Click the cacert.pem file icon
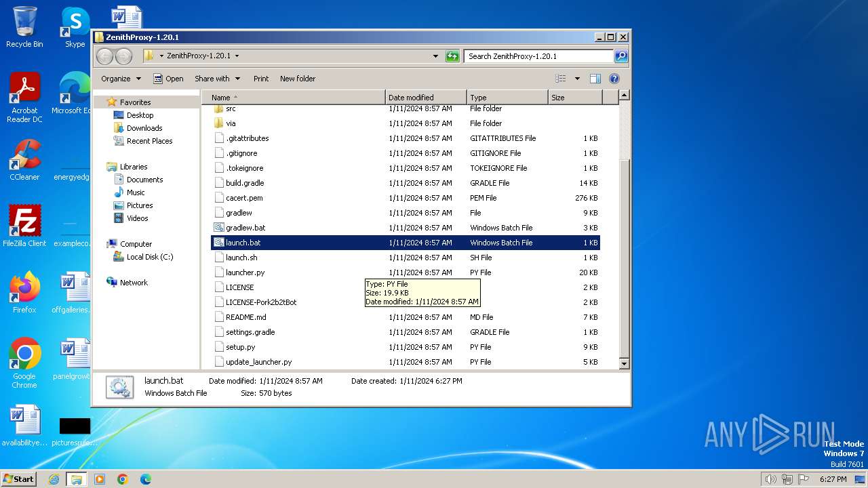 click(x=218, y=198)
